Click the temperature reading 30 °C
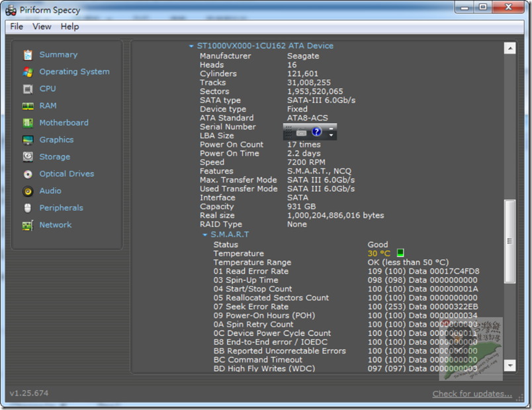The image size is (532, 410). pos(379,253)
